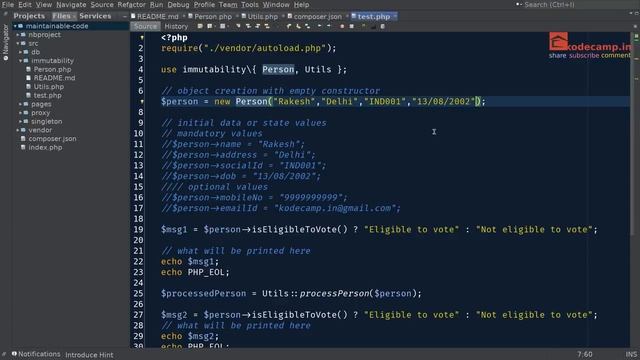
Task: Open the Forward navigation dropdown arrow
Action: [228, 26]
